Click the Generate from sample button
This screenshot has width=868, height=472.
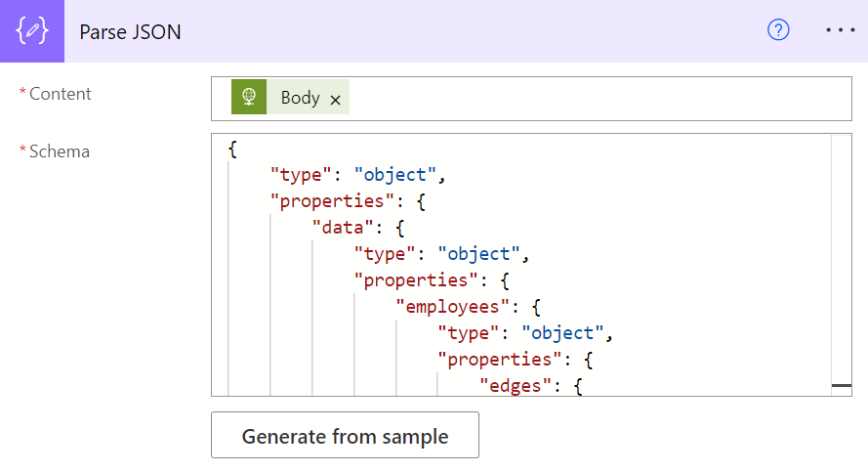[x=345, y=435]
